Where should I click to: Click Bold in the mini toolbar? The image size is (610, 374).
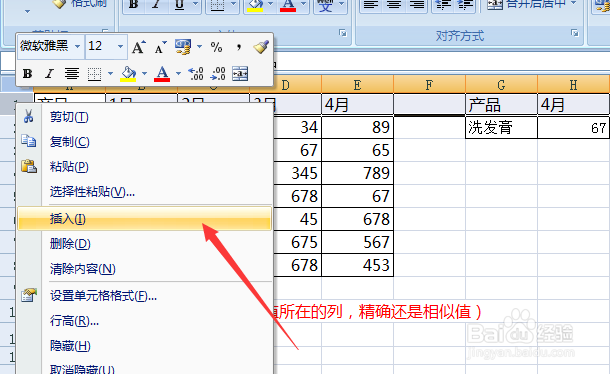(x=28, y=74)
